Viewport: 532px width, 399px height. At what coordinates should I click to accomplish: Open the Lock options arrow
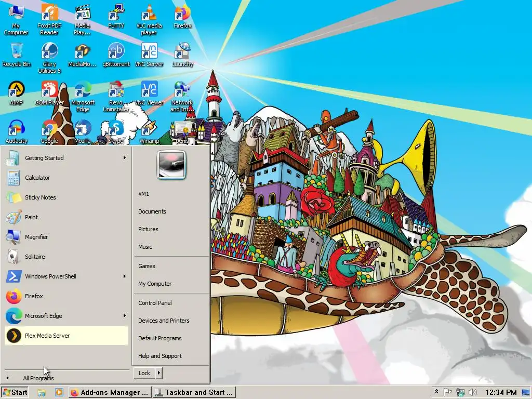tap(158, 373)
